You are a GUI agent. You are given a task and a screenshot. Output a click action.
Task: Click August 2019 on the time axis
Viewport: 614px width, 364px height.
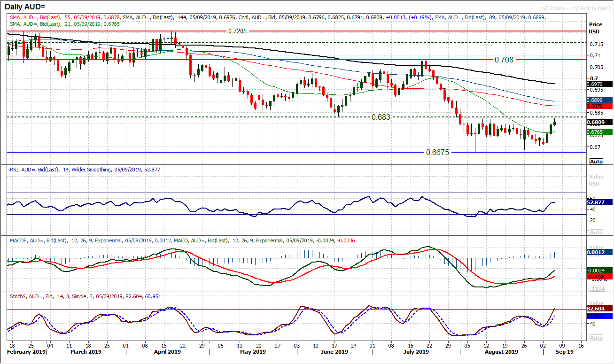coord(501,351)
